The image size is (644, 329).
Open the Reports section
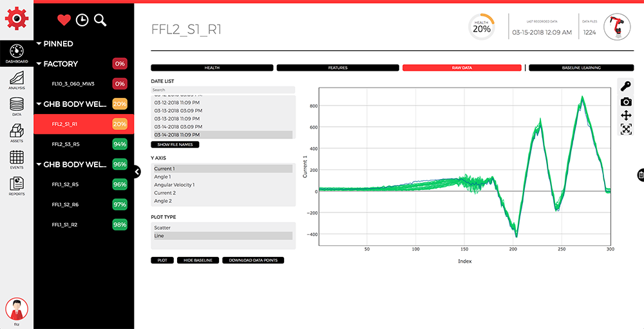tap(17, 185)
